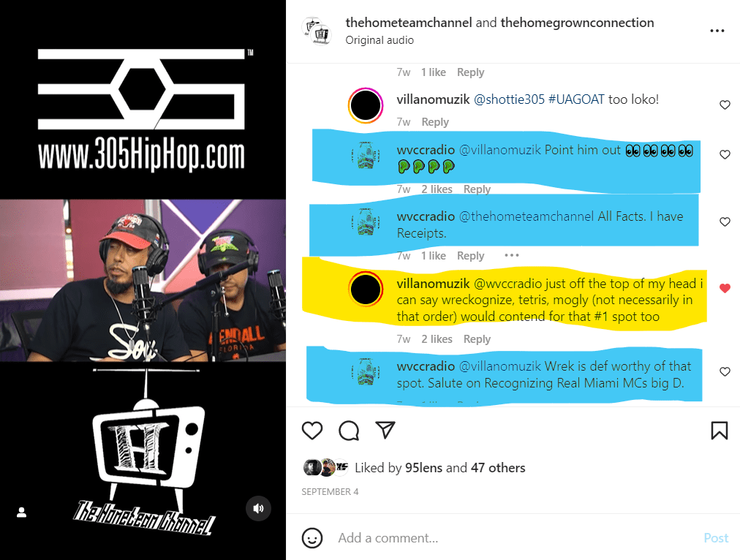Mute the video with the speaker button
Screen dimensions: 740x560
coord(258,508)
